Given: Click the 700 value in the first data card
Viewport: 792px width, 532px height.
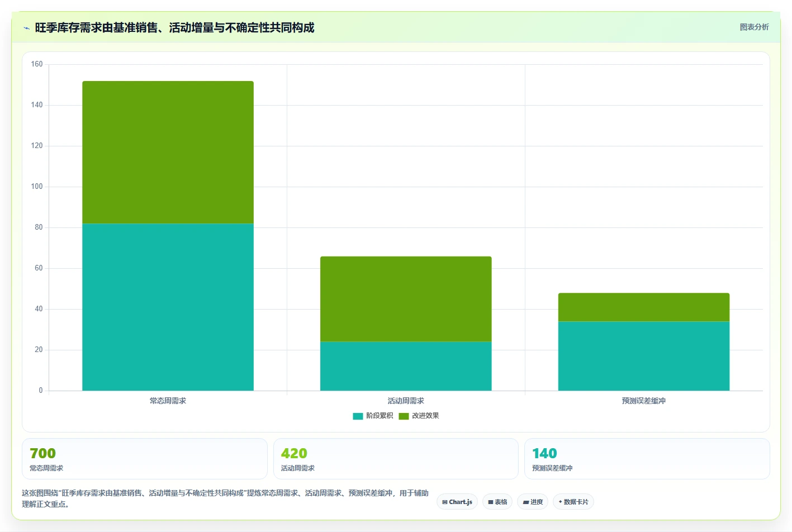Looking at the screenshot, I should coord(42,453).
